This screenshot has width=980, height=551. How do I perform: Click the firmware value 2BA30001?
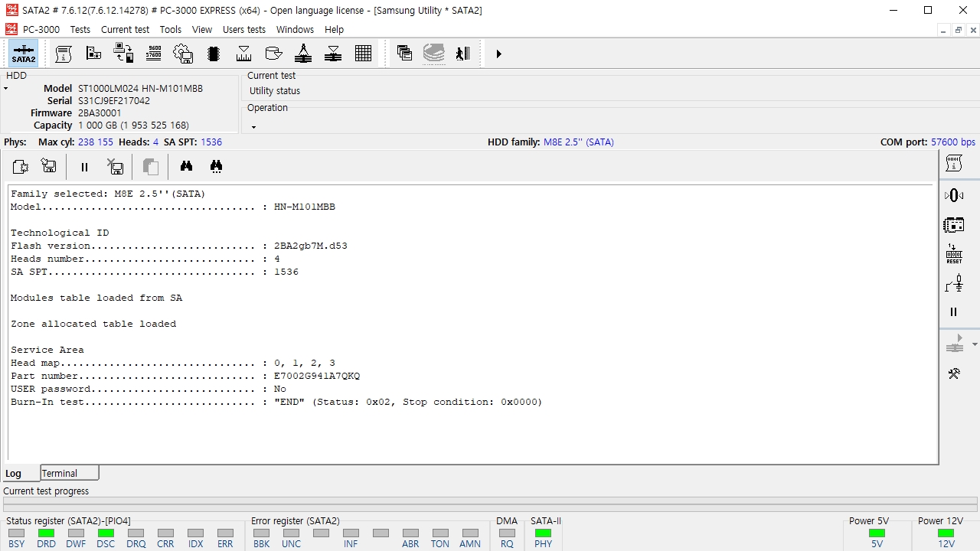pos(100,112)
